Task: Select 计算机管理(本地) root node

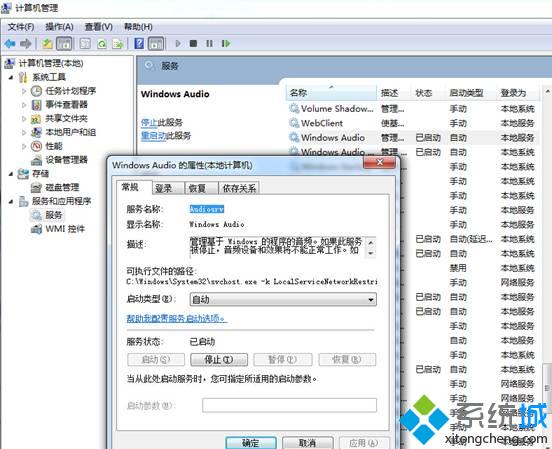Action: coord(51,63)
